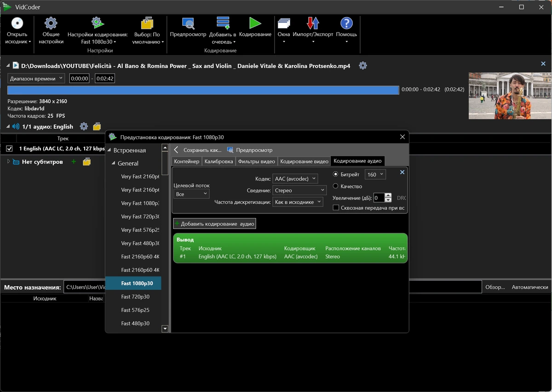Collapse General preset category
This screenshot has width=552, height=392.
point(113,163)
